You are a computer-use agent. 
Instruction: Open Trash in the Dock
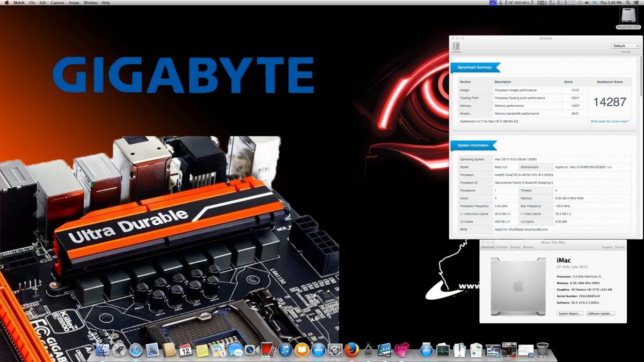543,350
